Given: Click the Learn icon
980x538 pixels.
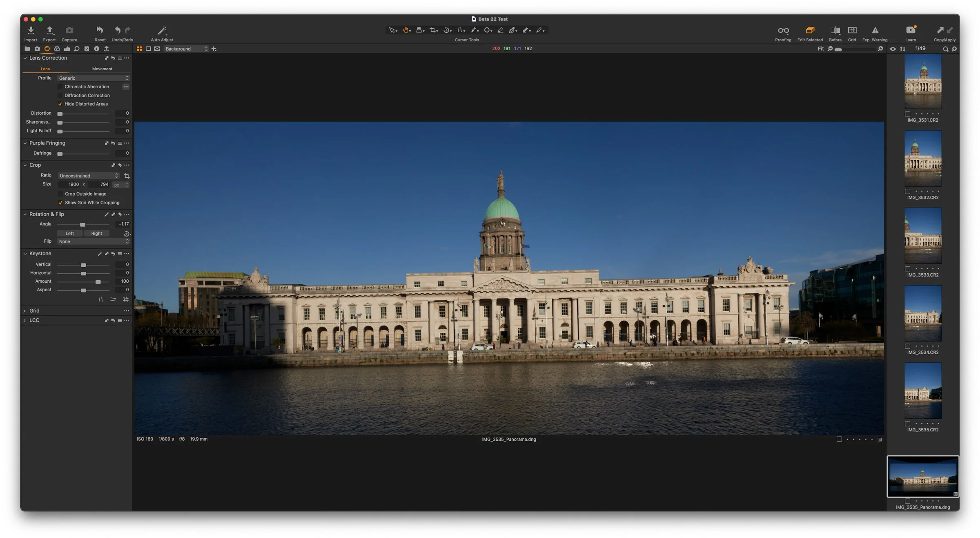Looking at the screenshot, I should (x=910, y=31).
